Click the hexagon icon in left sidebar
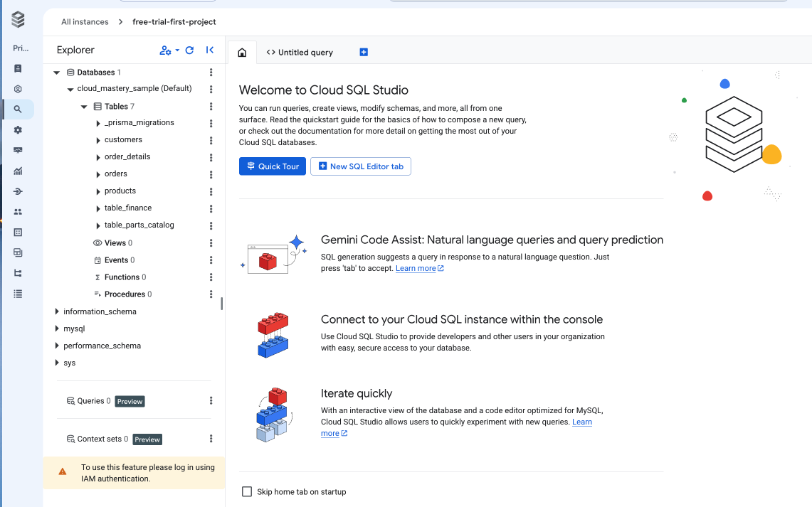Viewport: 812px width, 507px height. point(18,89)
